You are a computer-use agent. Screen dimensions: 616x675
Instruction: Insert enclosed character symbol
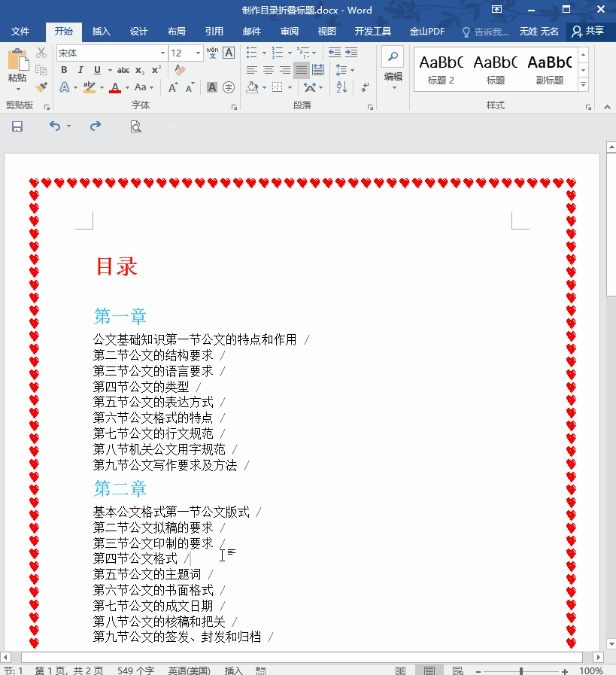[229, 88]
